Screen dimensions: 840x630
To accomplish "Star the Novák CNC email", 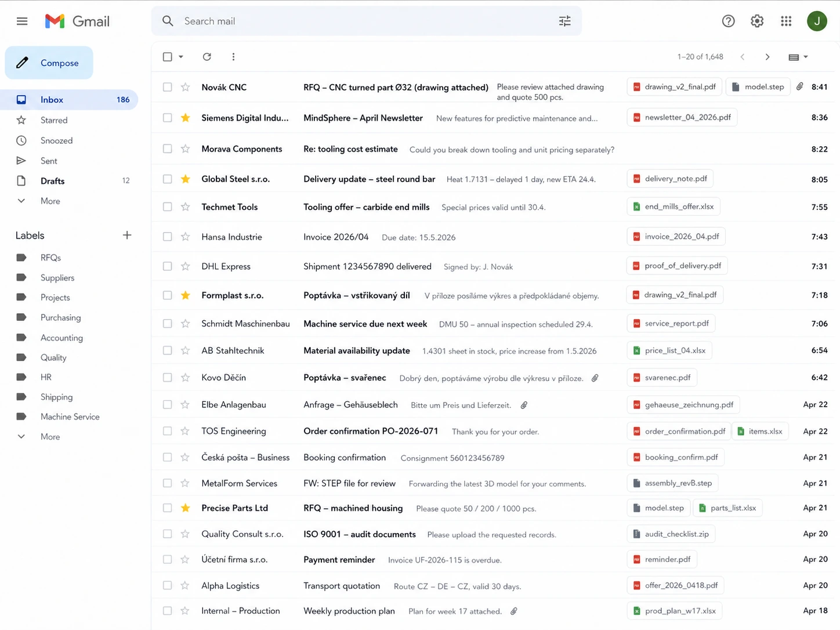I will (x=185, y=87).
